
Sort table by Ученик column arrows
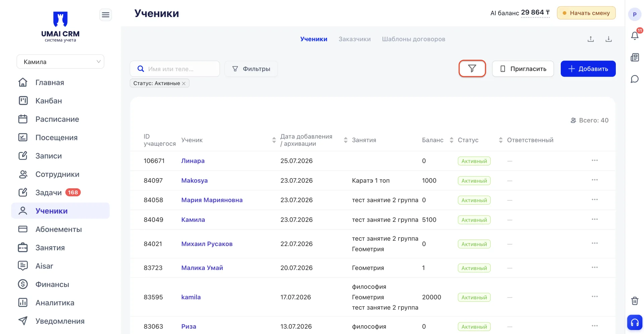tap(274, 140)
